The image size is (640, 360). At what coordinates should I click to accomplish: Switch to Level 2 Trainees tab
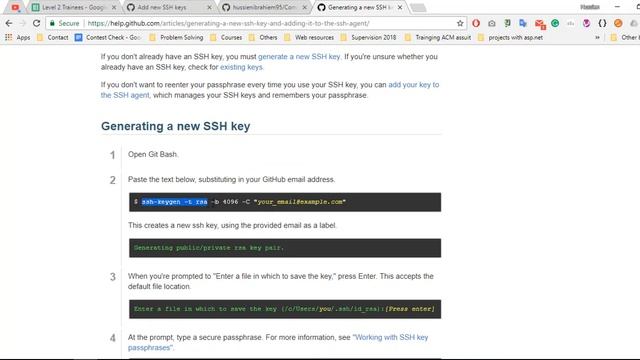click(x=73, y=7)
